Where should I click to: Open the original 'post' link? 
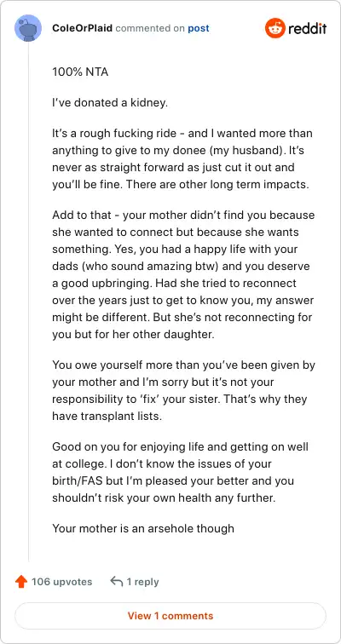pos(199,28)
